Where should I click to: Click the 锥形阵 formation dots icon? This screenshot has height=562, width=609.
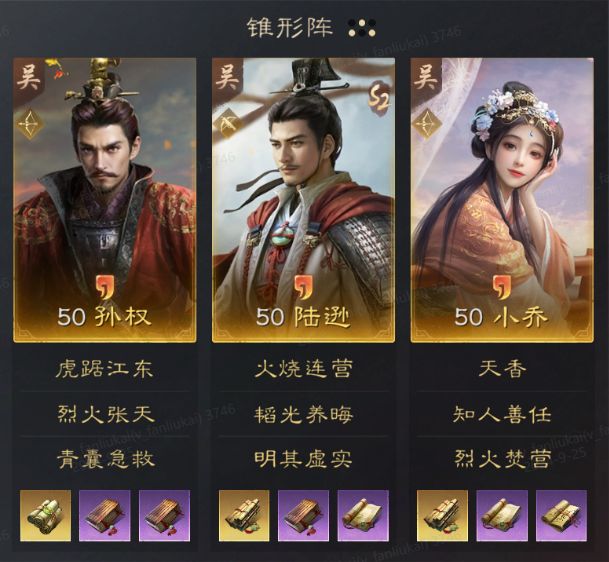click(362, 28)
